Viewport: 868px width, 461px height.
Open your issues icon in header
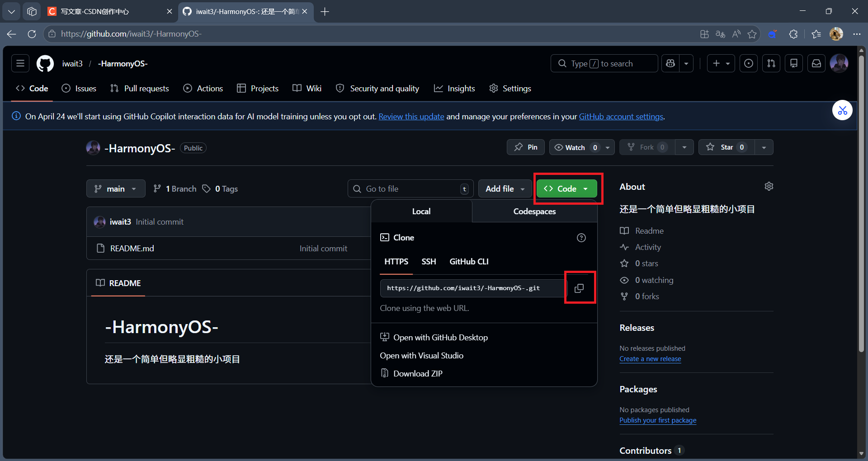[749, 64]
